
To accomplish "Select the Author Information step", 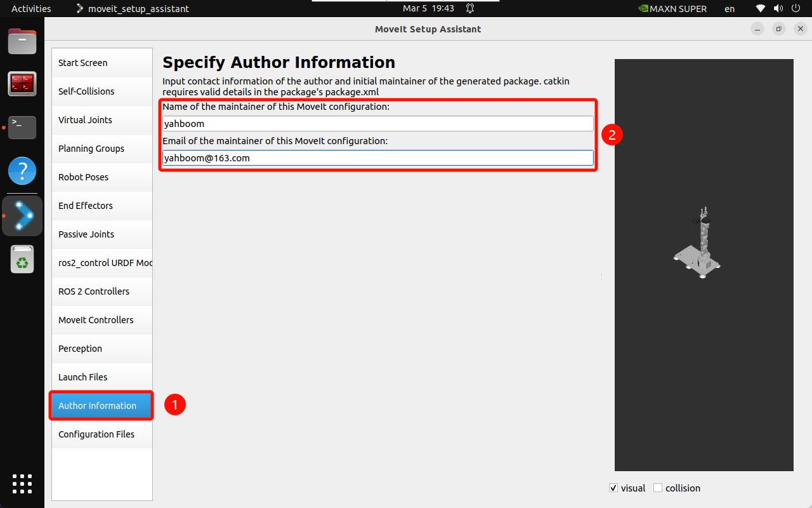I will [x=102, y=406].
